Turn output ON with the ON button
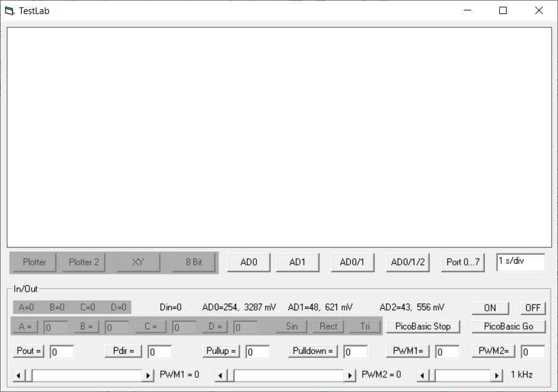This screenshot has height=392, width=558. [490, 308]
